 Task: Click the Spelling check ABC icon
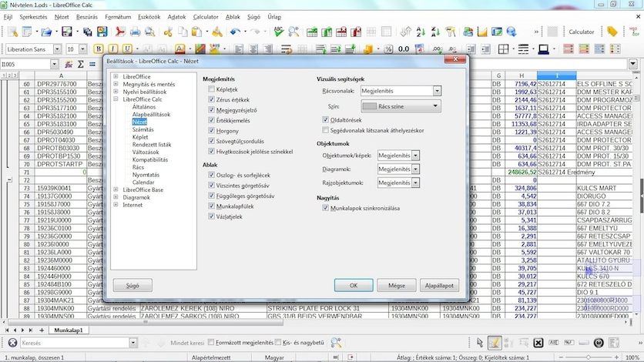pyautogui.click(x=278, y=32)
